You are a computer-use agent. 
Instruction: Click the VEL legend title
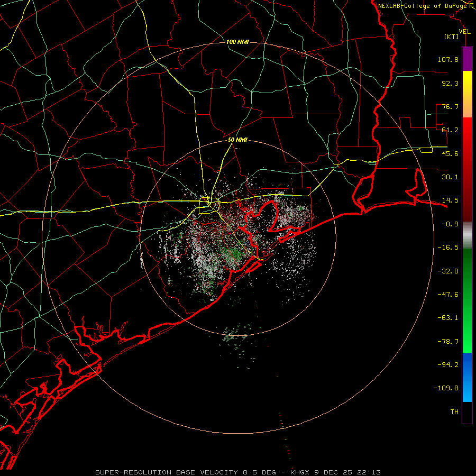coord(464,31)
